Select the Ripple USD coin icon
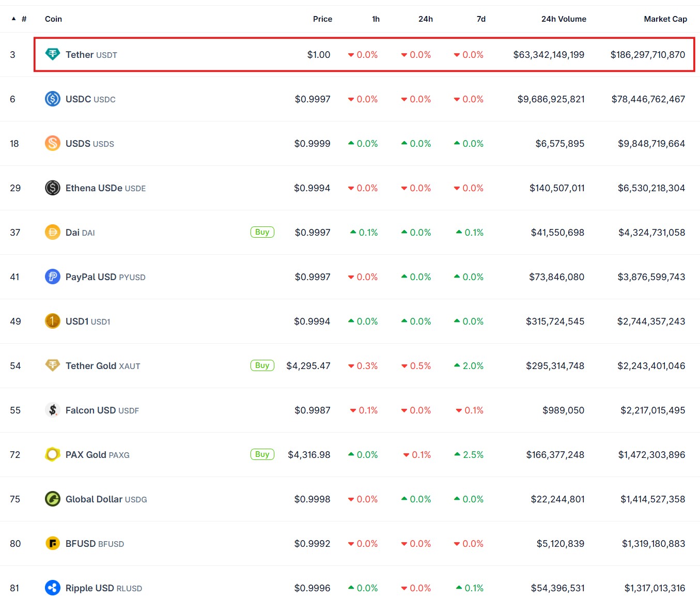The width and height of the screenshot is (700, 598). point(52,588)
